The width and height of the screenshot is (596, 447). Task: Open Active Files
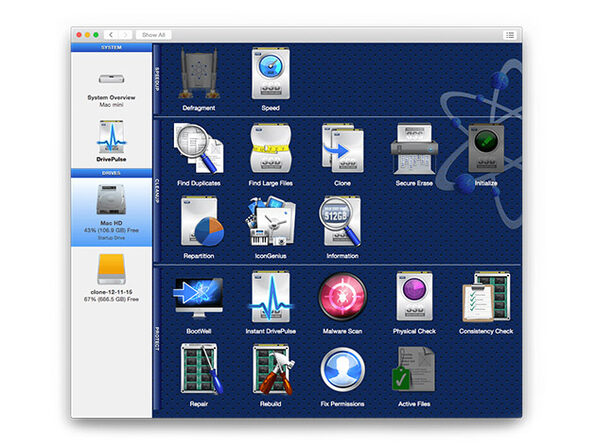tap(414, 375)
